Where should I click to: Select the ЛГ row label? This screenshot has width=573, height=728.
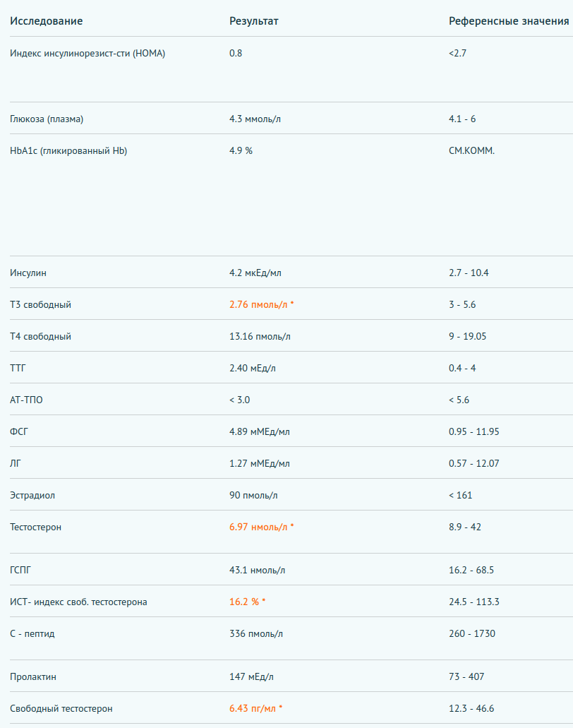[x=16, y=463]
